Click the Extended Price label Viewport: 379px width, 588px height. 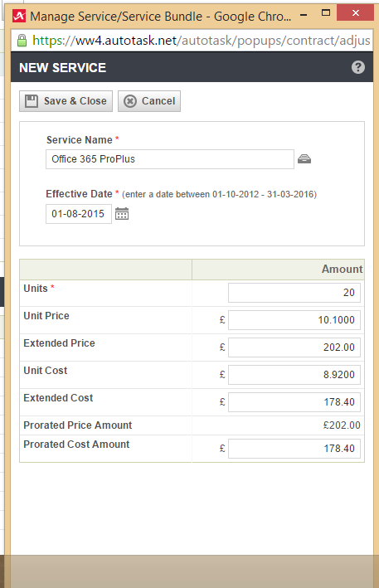click(x=59, y=343)
